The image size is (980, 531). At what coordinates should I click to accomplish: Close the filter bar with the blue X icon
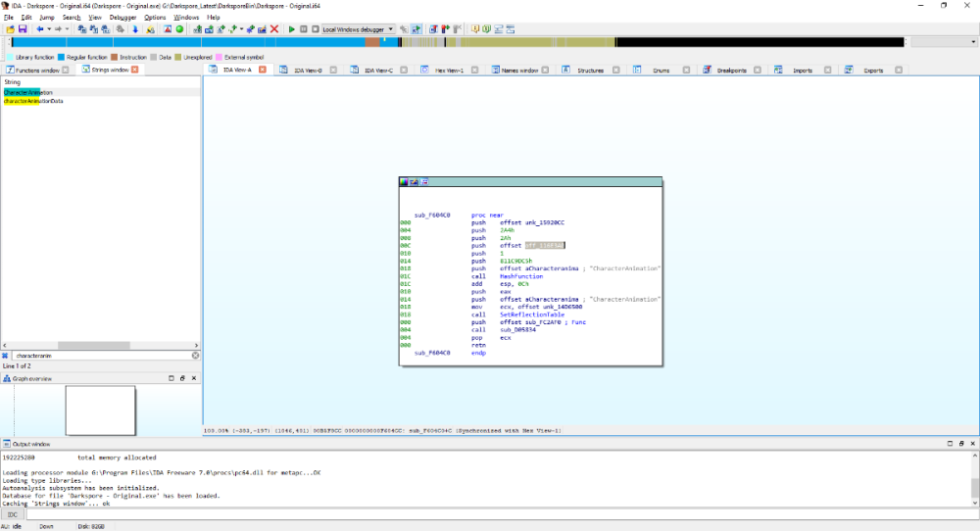point(5,356)
